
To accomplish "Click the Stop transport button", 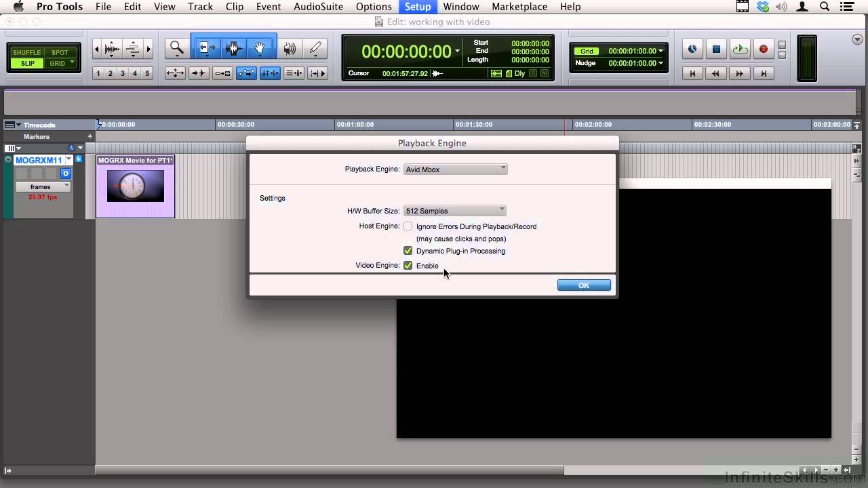I will click(716, 49).
